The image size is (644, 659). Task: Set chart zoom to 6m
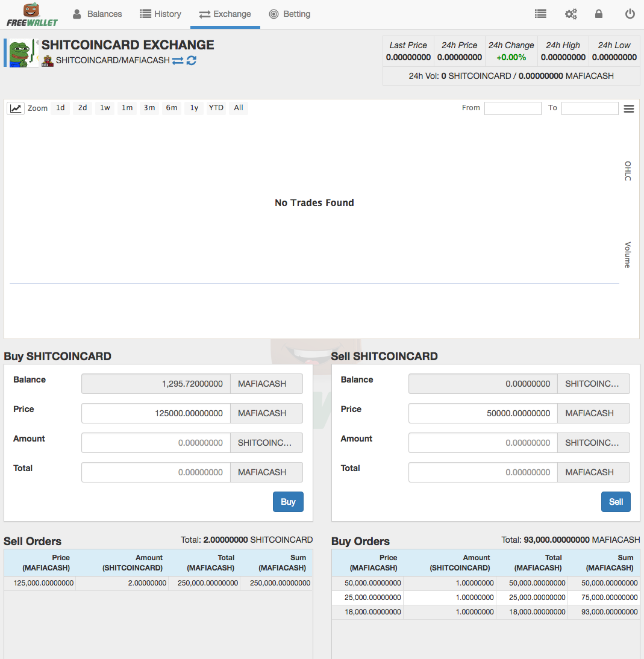(x=172, y=108)
